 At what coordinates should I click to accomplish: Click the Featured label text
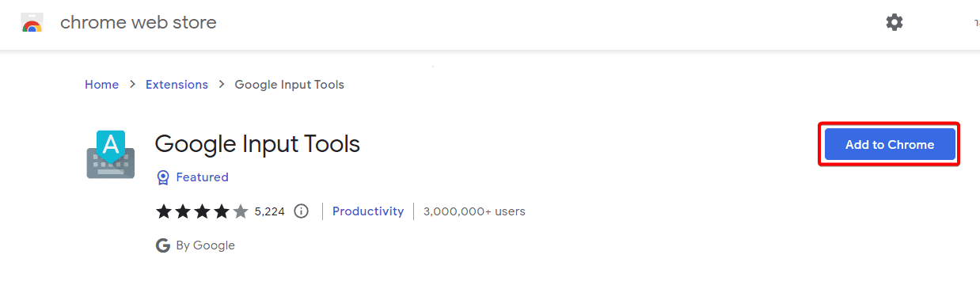tap(203, 177)
